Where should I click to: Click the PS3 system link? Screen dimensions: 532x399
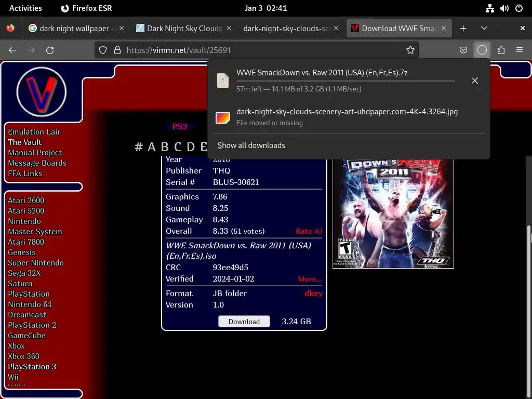pos(179,127)
